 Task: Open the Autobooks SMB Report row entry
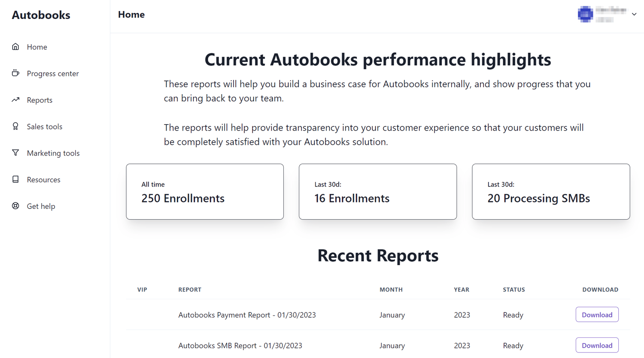240,345
